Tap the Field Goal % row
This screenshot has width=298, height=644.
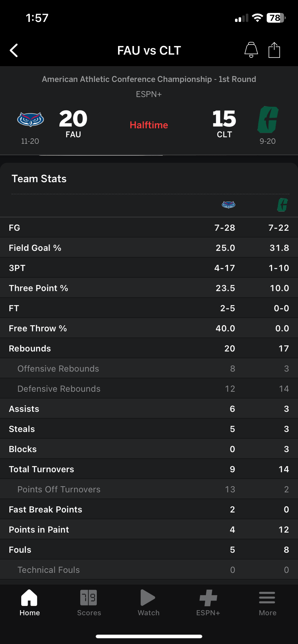pos(149,248)
